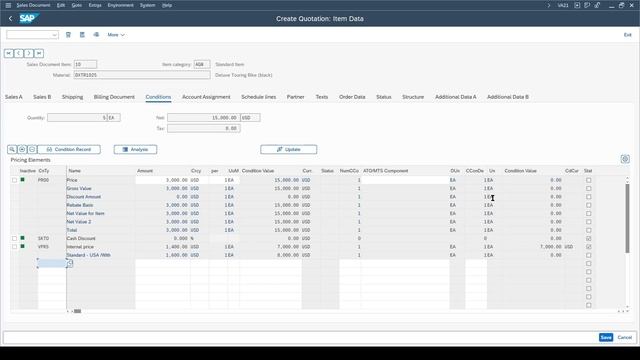Open the Goto menu
Screen dimensions: 640x360
pyautogui.click(x=77, y=5)
